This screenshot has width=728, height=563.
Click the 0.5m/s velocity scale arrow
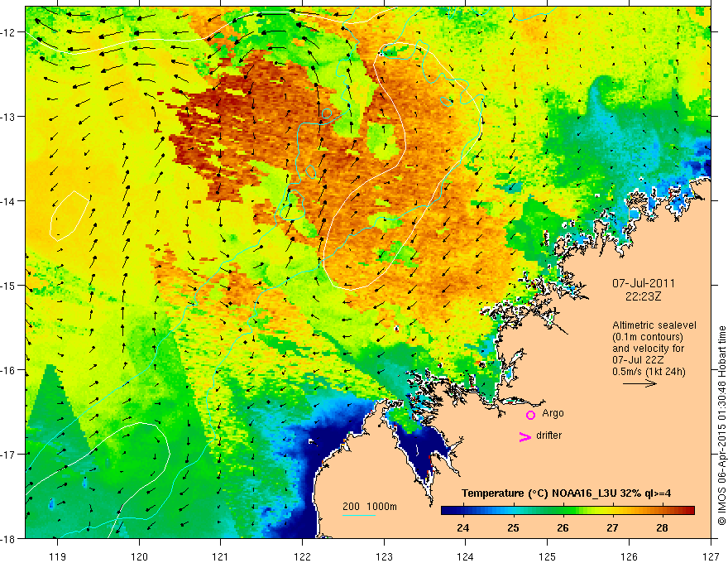click(639, 383)
